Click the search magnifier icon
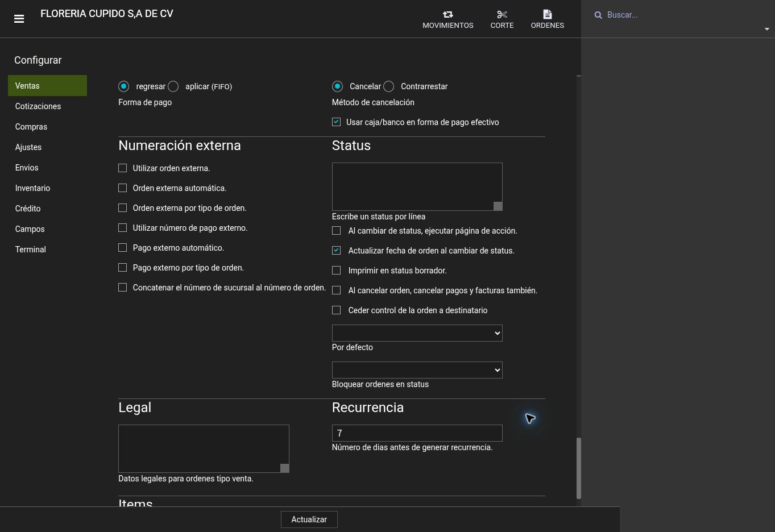 pyautogui.click(x=598, y=15)
